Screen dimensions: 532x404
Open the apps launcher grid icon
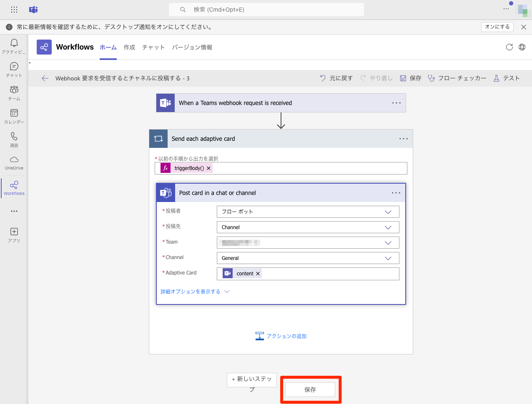14,10
